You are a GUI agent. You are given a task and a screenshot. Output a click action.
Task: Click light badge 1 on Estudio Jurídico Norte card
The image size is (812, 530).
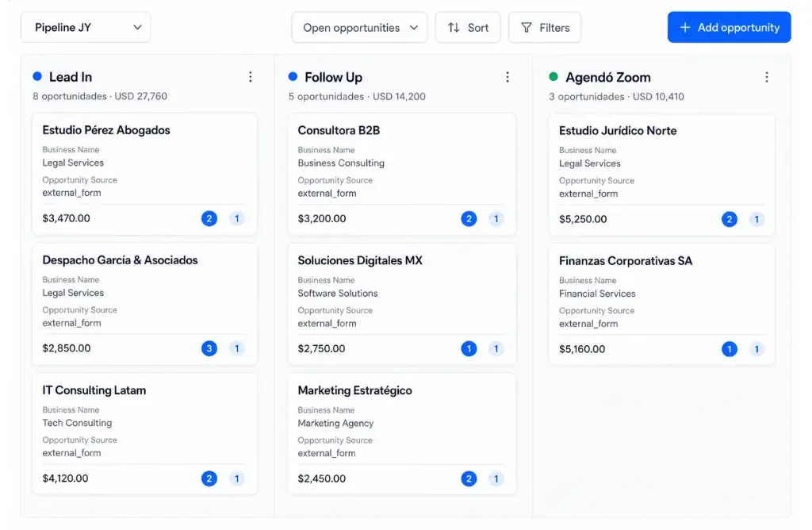[x=756, y=220]
